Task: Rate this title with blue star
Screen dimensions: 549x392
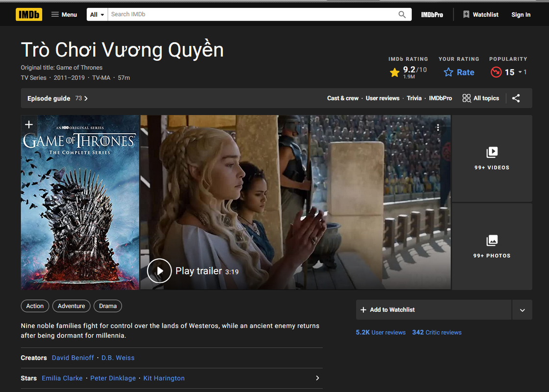Action: point(459,72)
